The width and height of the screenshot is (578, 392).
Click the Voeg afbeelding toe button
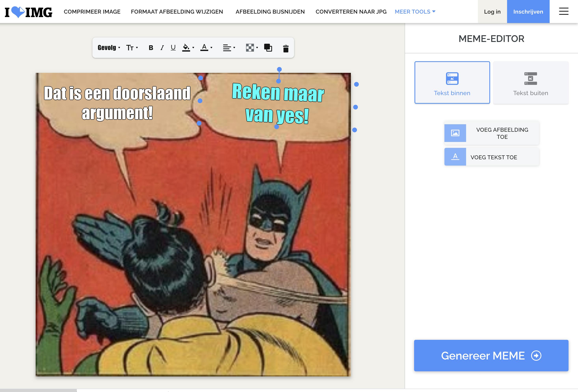point(492,133)
